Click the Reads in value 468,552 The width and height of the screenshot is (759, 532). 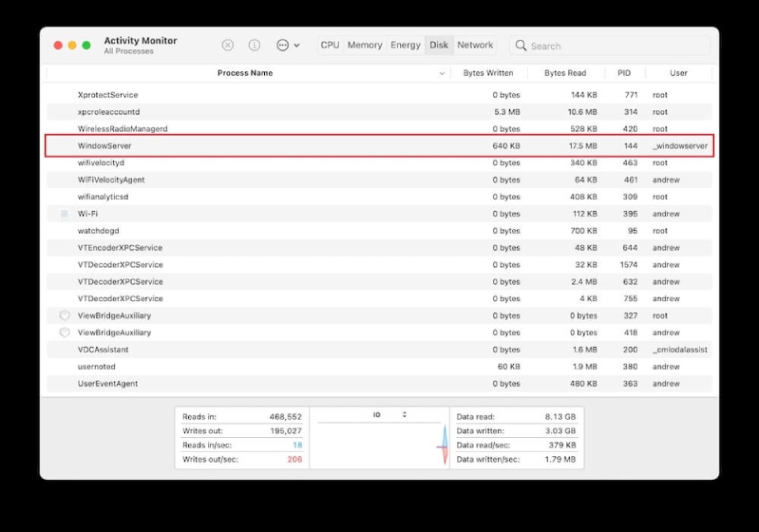coord(286,417)
